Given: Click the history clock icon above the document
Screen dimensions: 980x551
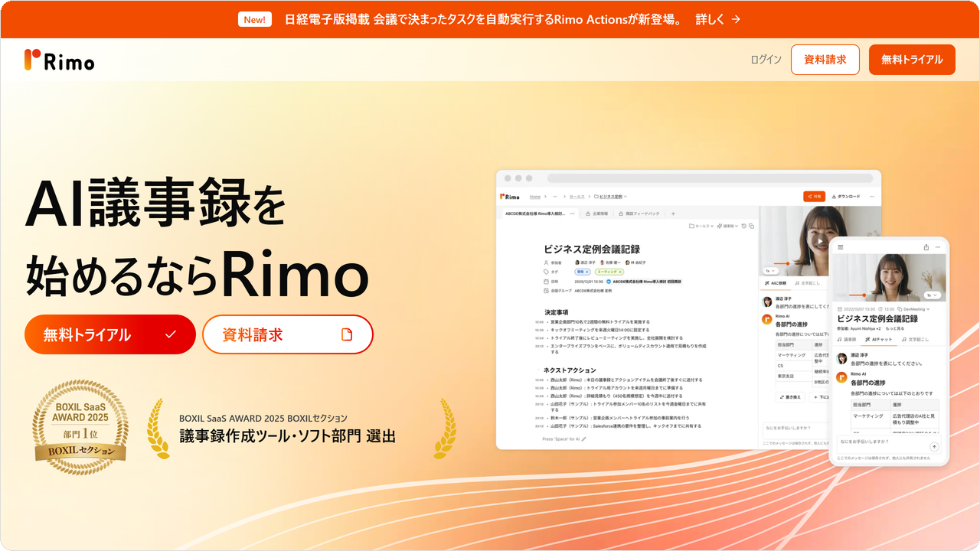Looking at the screenshot, I should [744, 226].
